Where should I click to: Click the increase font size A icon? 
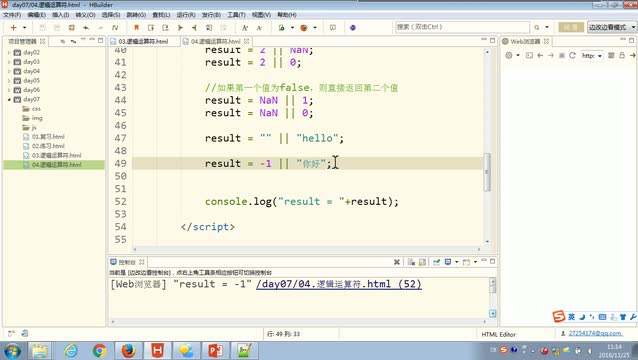click(245, 28)
